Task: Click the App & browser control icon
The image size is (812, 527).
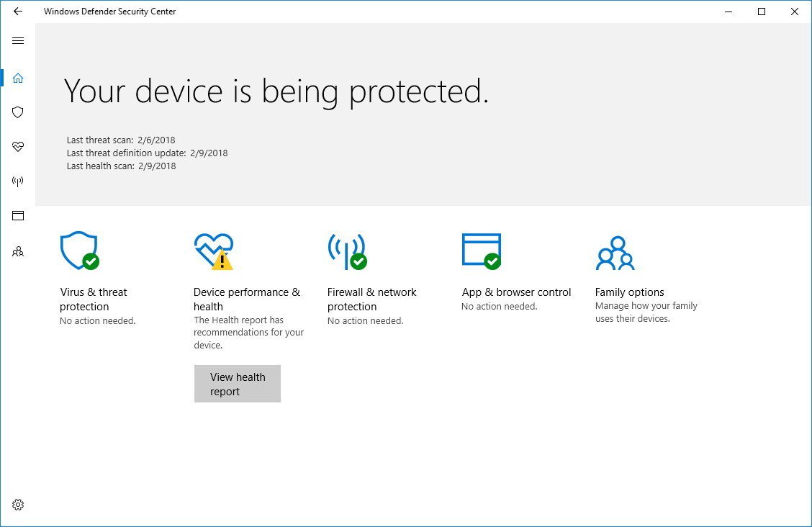Action: pyautogui.click(x=481, y=251)
